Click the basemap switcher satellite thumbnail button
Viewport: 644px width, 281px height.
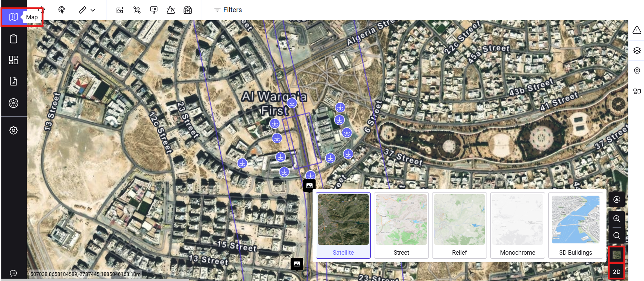617,255
